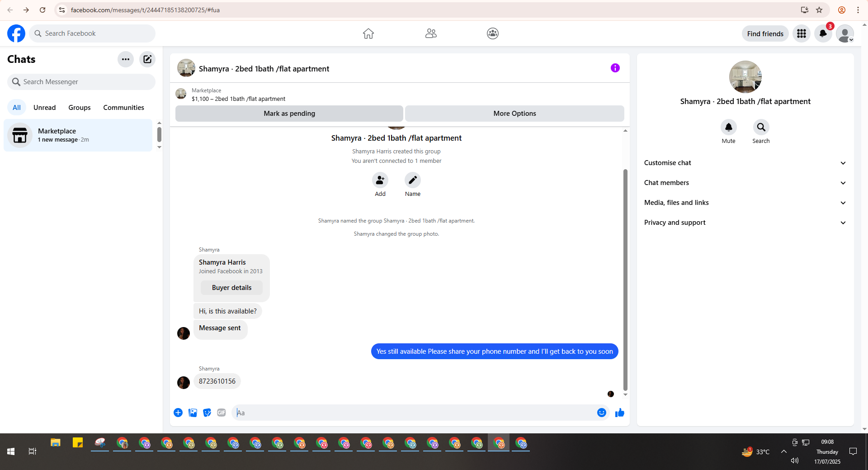This screenshot has height=470, width=868.
Task: View site information icon in address bar
Action: (62, 10)
